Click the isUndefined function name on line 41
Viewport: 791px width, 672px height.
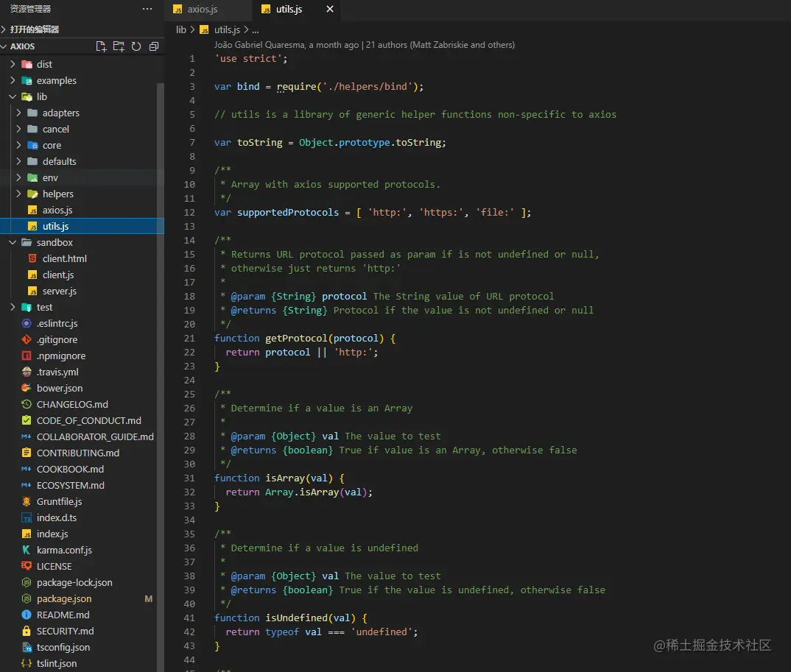(296, 618)
